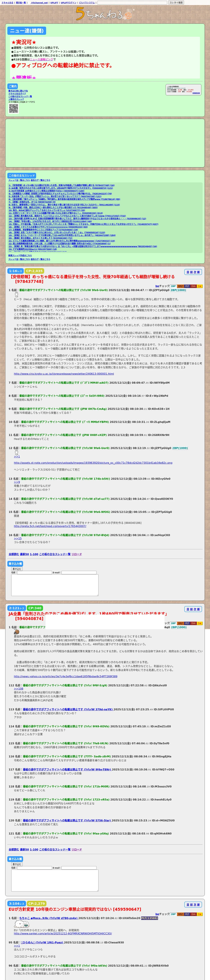Open >>9 anchor in post 13
210x980 pixels.
(17, 482)
